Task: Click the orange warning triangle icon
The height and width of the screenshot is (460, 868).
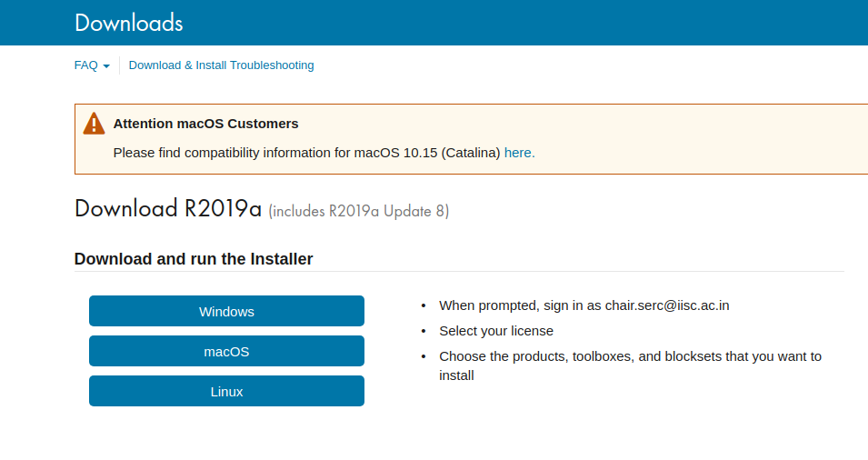Action: (x=94, y=124)
